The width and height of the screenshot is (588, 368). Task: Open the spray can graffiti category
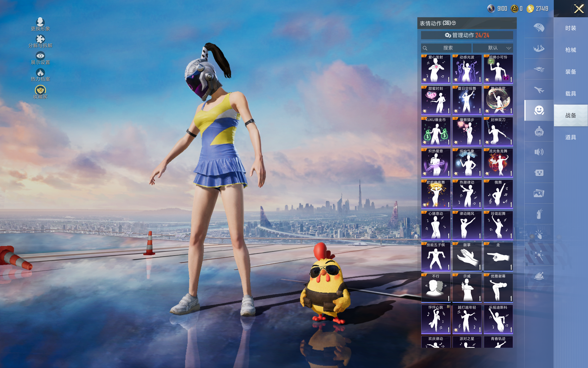(x=539, y=214)
